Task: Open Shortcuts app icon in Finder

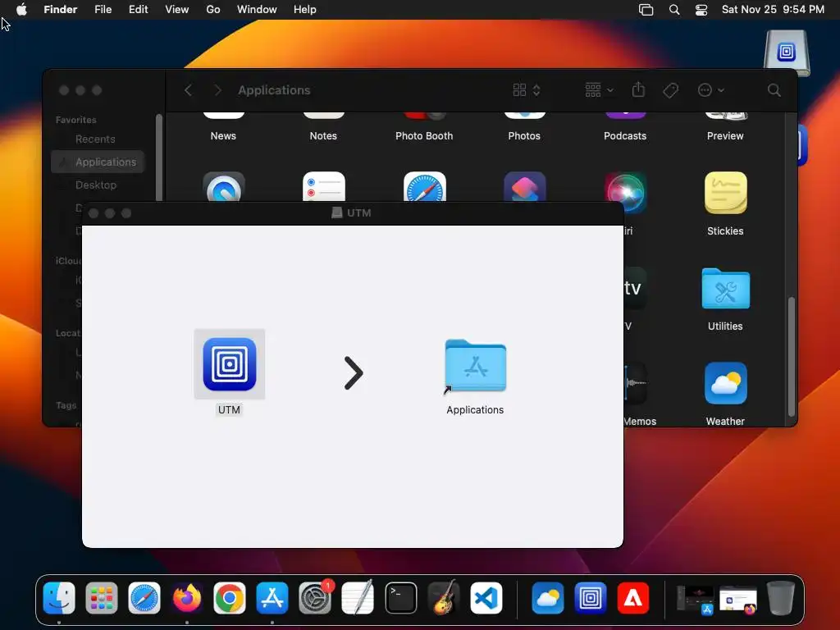Action: (524, 186)
